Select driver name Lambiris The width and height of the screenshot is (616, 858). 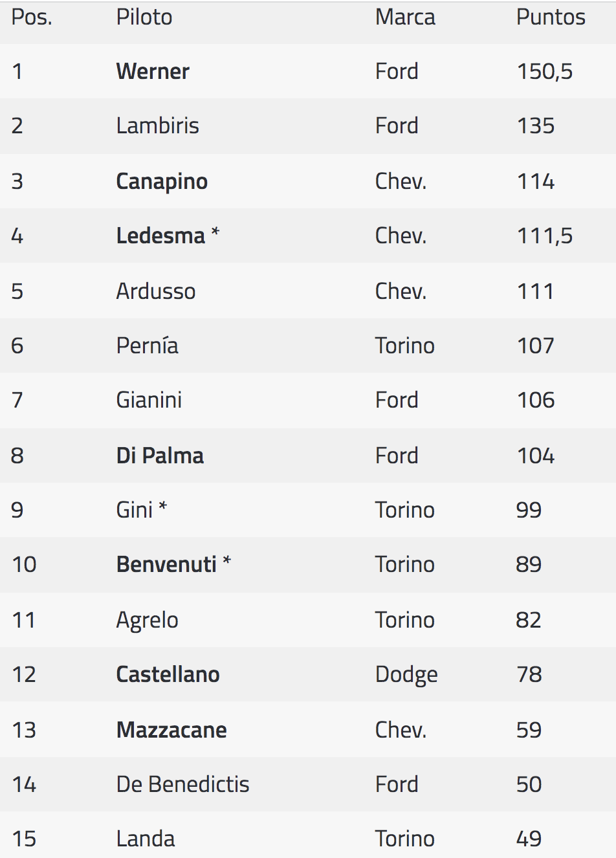tap(158, 126)
